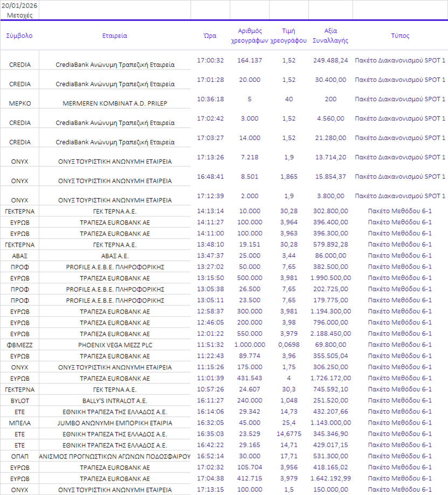Click MERMEREN KOMBINAT A.D. PRILEP company cell
This screenshot has width=448, height=495.
(115, 103)
